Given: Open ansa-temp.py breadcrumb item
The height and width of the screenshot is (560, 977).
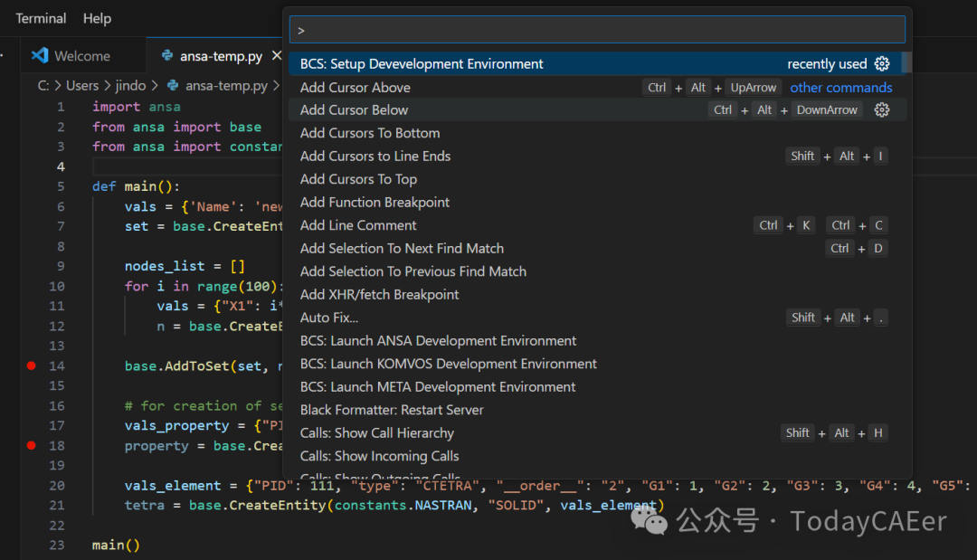Looking at the screenshot, I should click(226, 85).
